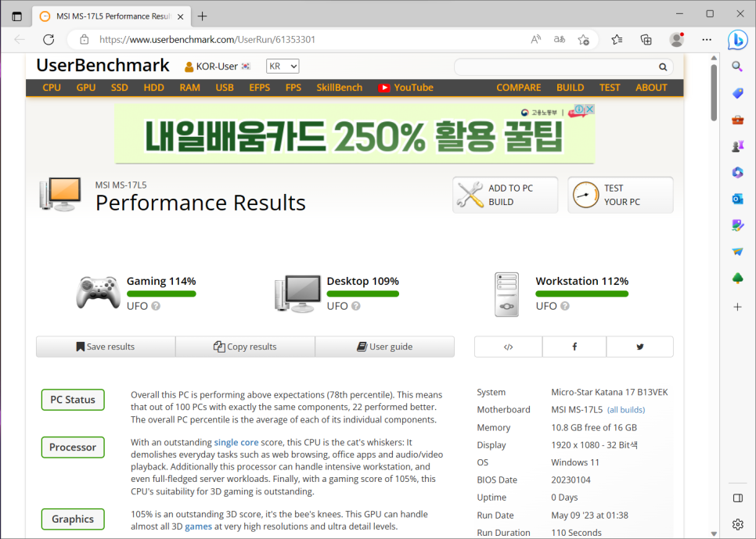Toggle the sidebar panel layout icon

click(x=738, y=498)
